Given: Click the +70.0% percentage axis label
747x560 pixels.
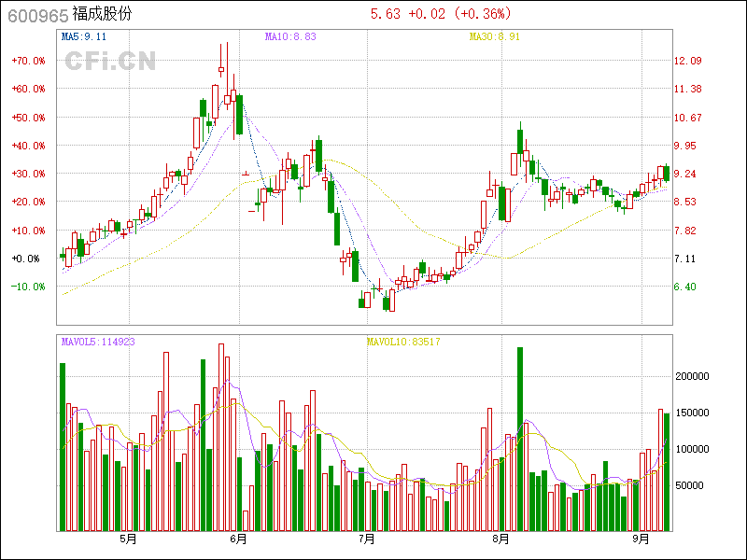Looking at the screenshot, I should 29,61.
